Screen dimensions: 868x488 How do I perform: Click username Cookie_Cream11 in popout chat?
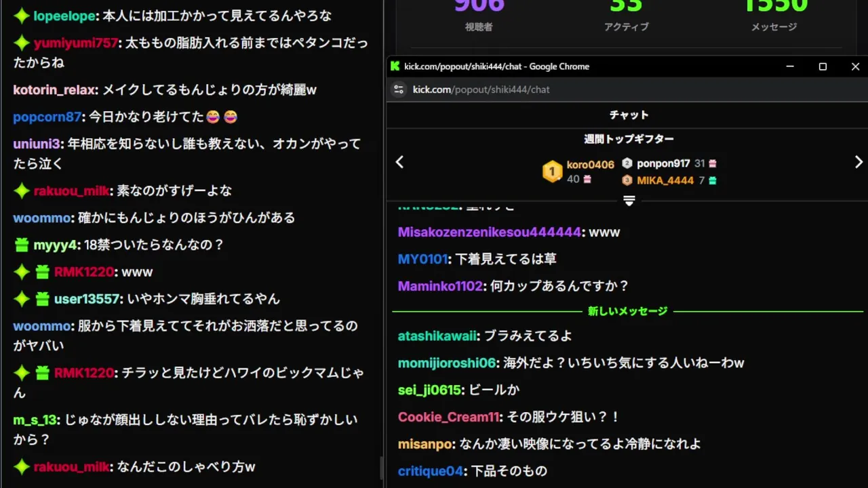pyautogui.click(x=448, y=417)
